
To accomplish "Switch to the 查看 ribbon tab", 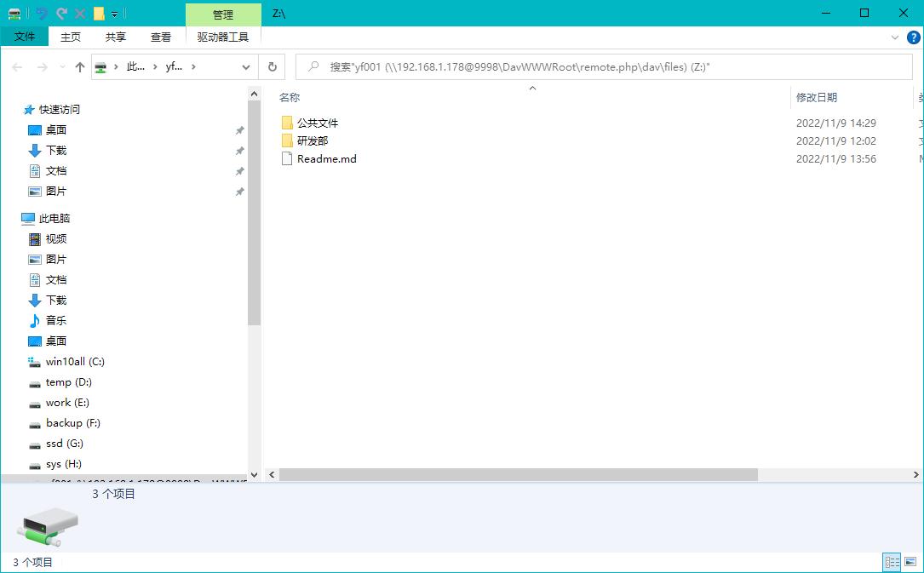I will click(161, 37).
